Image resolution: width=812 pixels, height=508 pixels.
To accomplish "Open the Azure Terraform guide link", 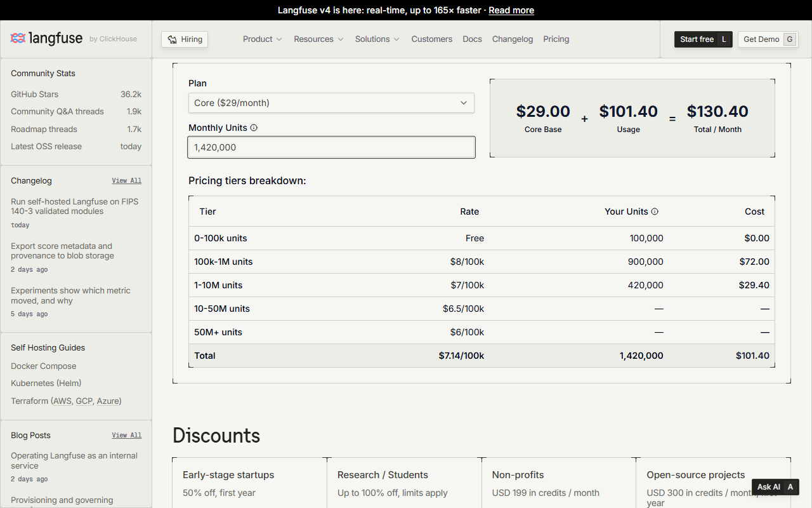I will pyautogui.click(x=108, y=401).
